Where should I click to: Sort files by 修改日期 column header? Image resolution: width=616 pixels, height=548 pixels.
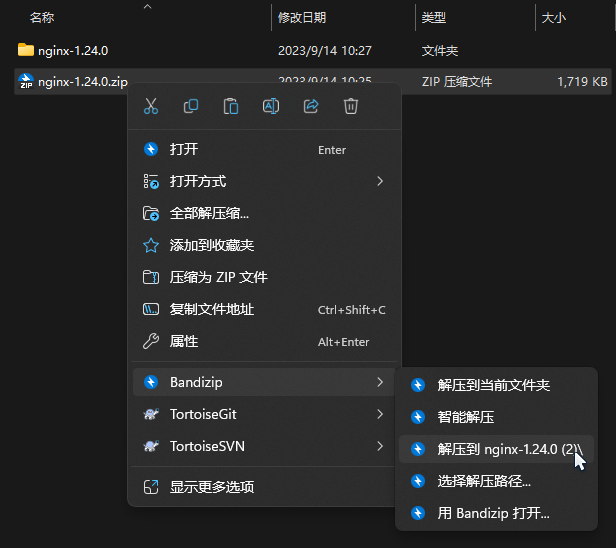[x=302, y=17]
